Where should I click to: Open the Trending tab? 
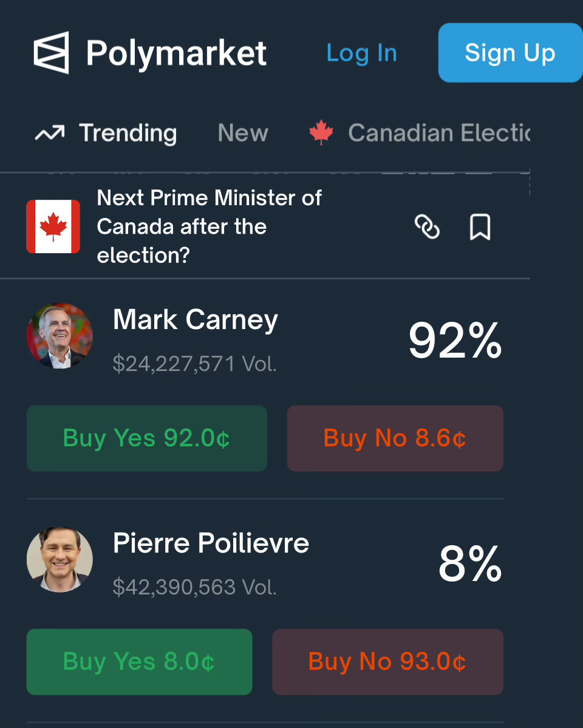128,133
